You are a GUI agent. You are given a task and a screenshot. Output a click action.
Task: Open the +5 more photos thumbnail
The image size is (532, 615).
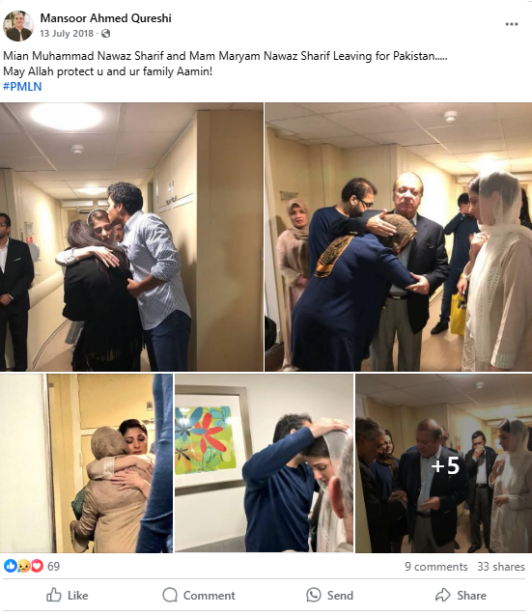coord(444,463)
